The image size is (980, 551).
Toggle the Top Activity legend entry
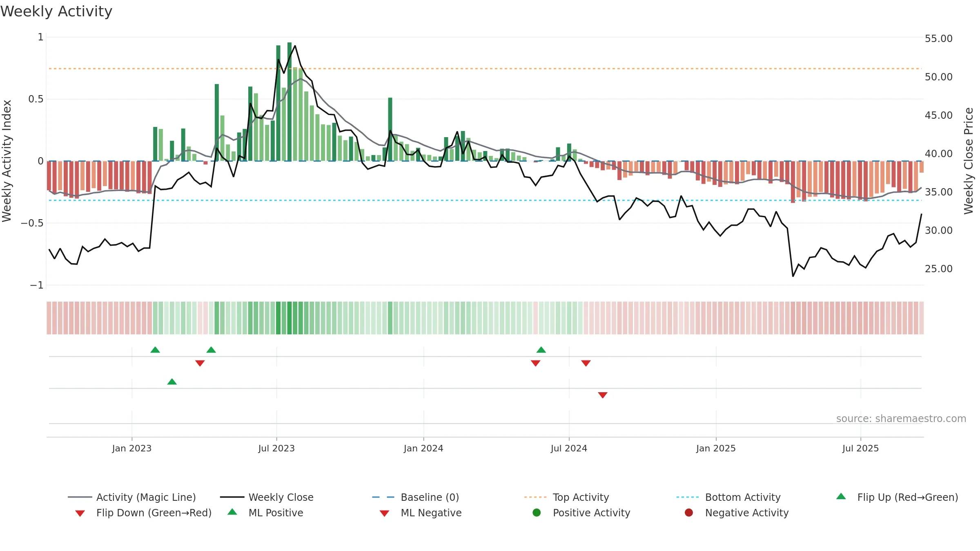pyautogui.click(x=567, y=497)
